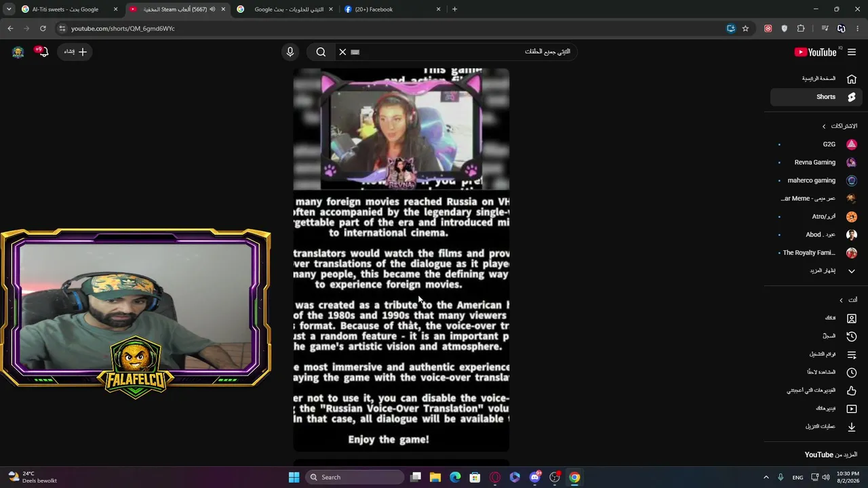
Task: Open the taskbar weather widget
Action: point(33,477)
